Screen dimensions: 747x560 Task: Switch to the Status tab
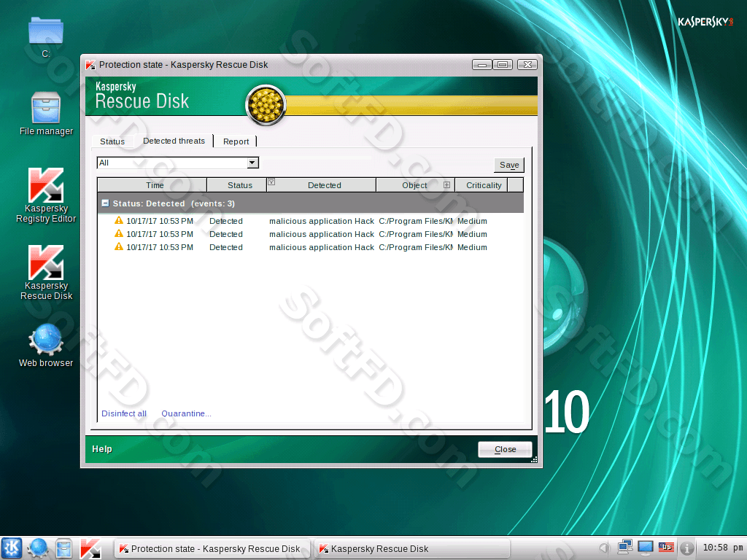pyautogui.click(x=112, y=141)
